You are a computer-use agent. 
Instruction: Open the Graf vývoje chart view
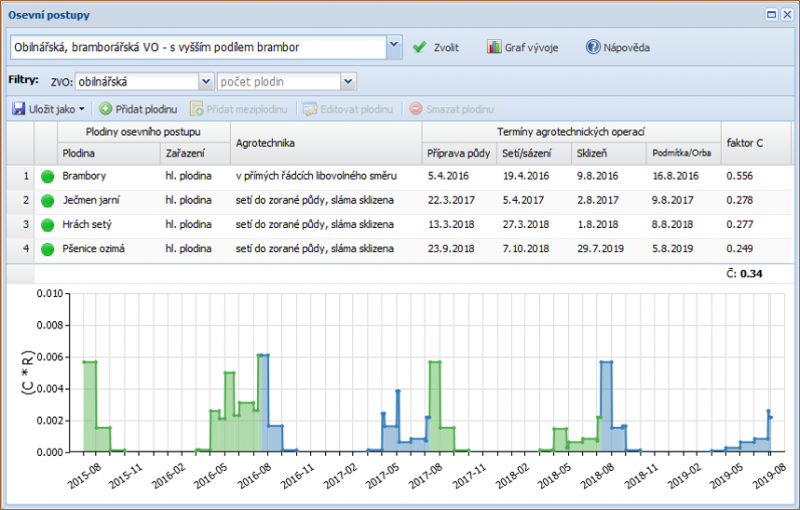[x=522, y=47]
